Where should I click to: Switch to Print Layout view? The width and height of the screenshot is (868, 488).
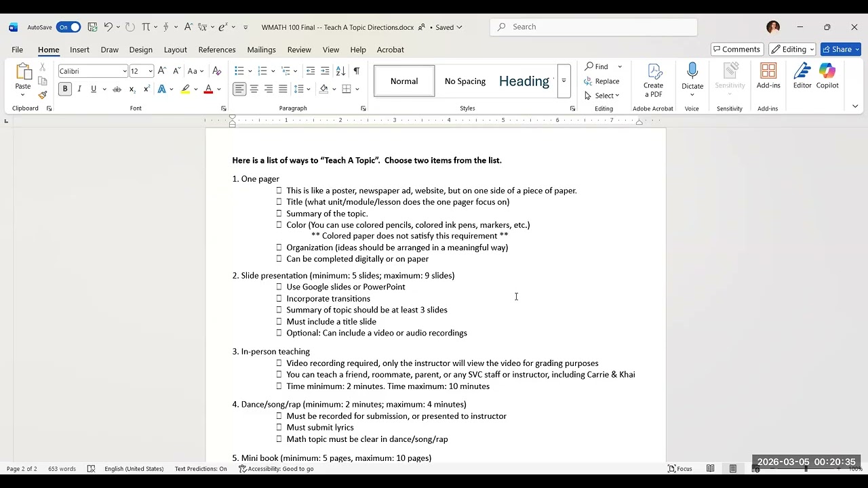[x=733, y=469]
